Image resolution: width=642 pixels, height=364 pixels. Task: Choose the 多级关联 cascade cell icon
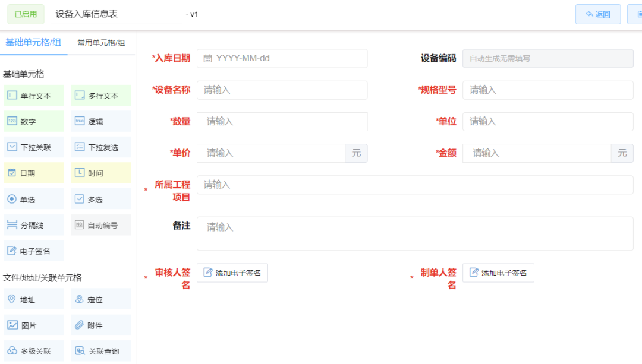[x=12, y=350]
